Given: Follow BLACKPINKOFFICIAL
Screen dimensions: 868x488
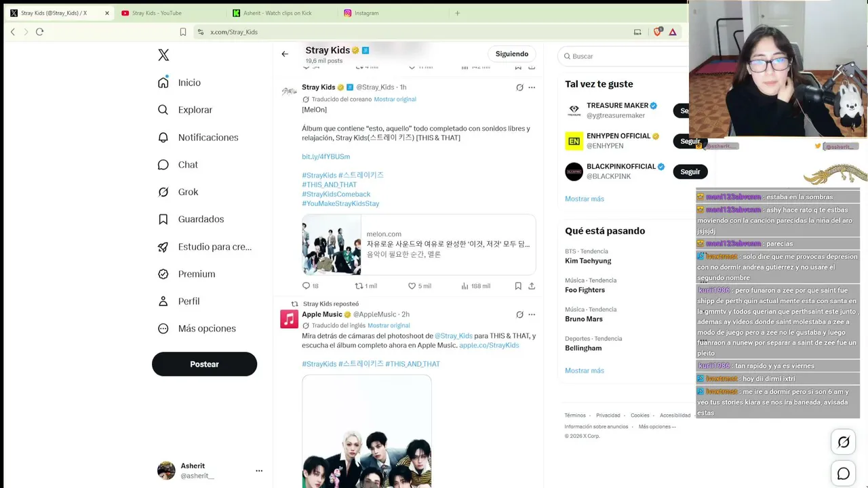Looking at the screenshot, I should 690,171.
